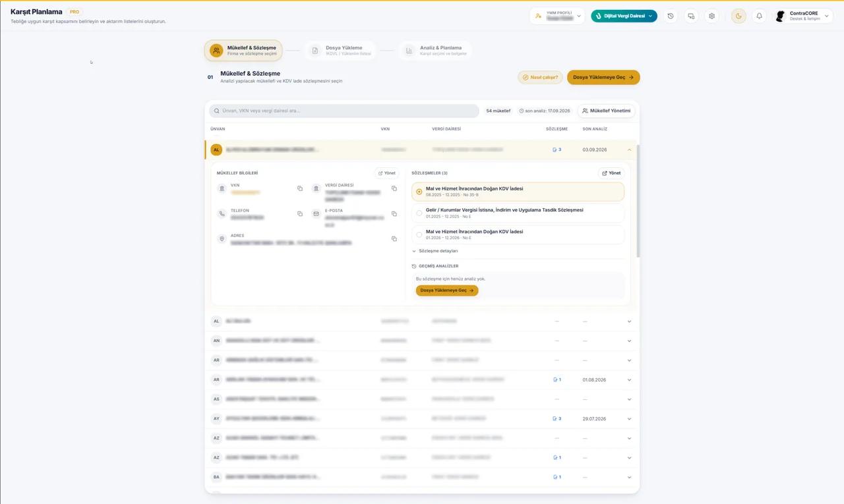Copy the VKN value
The height and width of the screenshot is (504, 844).
pos(300,188)
